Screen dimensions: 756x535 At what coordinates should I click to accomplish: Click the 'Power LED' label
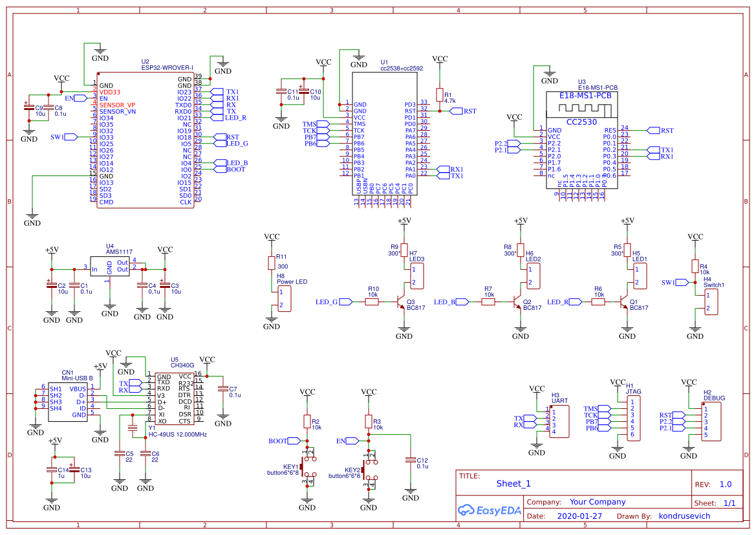[292, 281]
